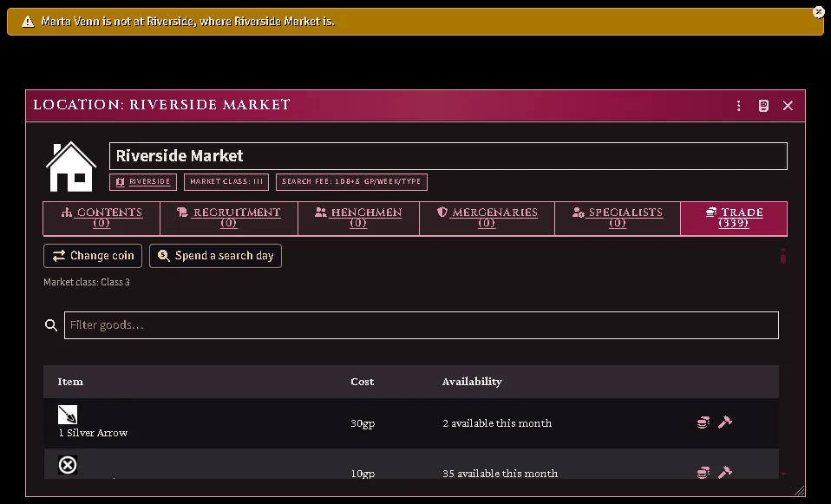Click the Spend a search day button
831x504 pixels.
point(215,256)
